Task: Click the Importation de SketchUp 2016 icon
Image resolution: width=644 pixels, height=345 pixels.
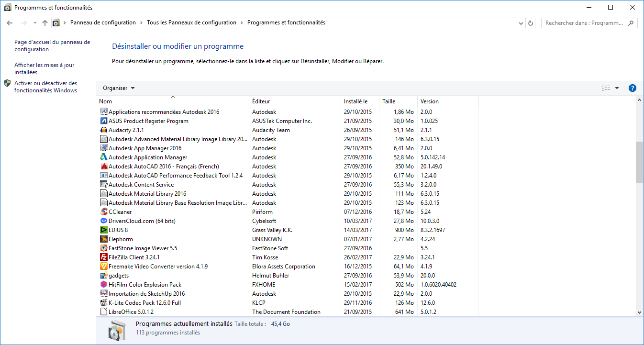Action: (x=104, y=294)
